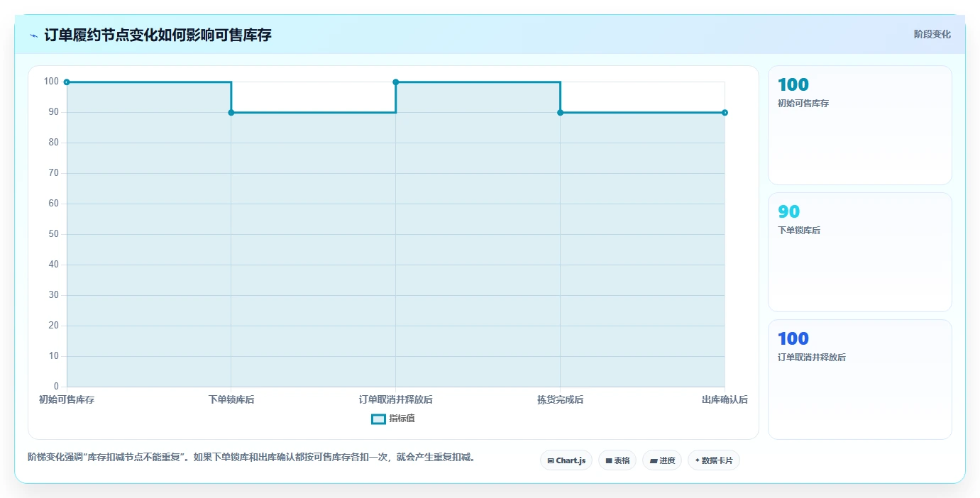Select the 数据卡片 pill tag
The width and height of the screenshot is (980, 498).
click(x=714, y=460)
